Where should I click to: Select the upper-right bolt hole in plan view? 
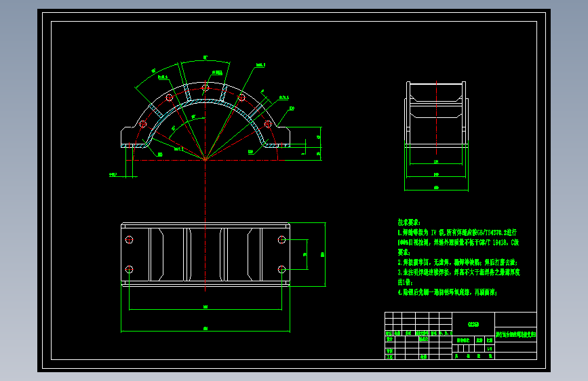click(281, 239)
